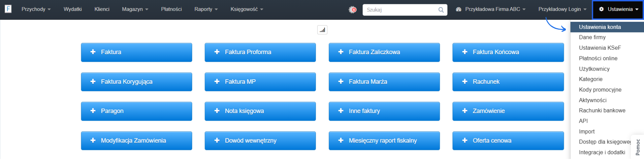Create a new Faktura Proforma
The image size is (644, 160).
(260, 52)
